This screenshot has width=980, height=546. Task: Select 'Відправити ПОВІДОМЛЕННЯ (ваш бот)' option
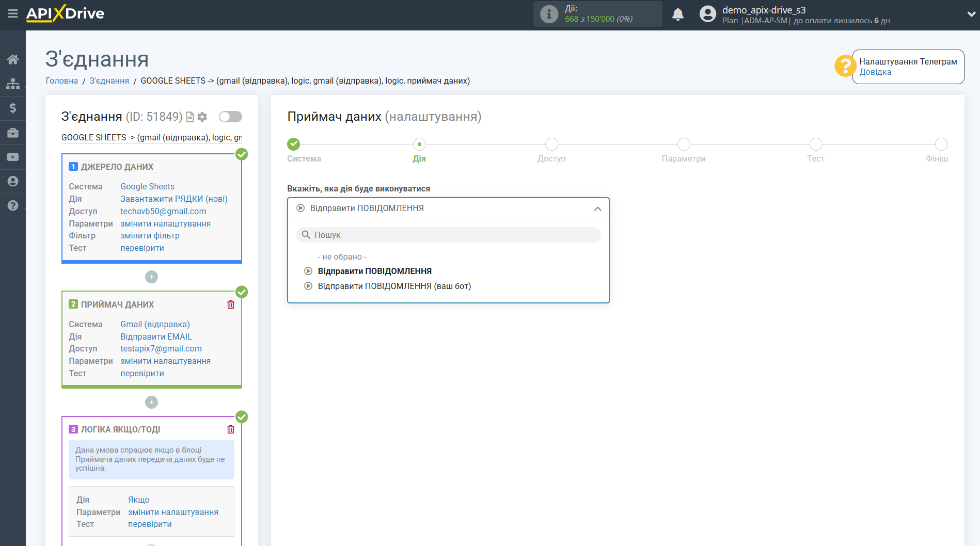point(394,286)
